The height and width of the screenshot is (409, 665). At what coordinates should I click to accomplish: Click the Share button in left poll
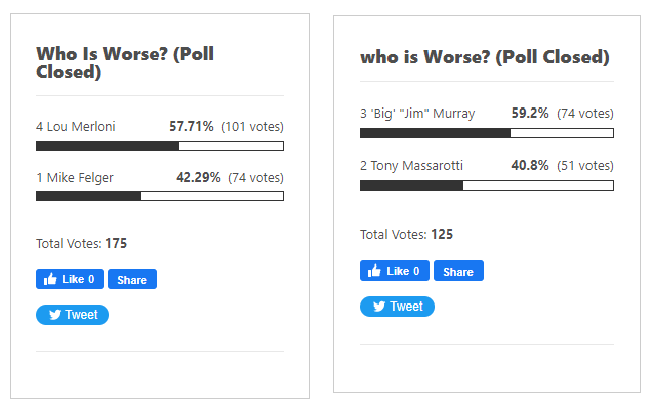click(132, 279)
